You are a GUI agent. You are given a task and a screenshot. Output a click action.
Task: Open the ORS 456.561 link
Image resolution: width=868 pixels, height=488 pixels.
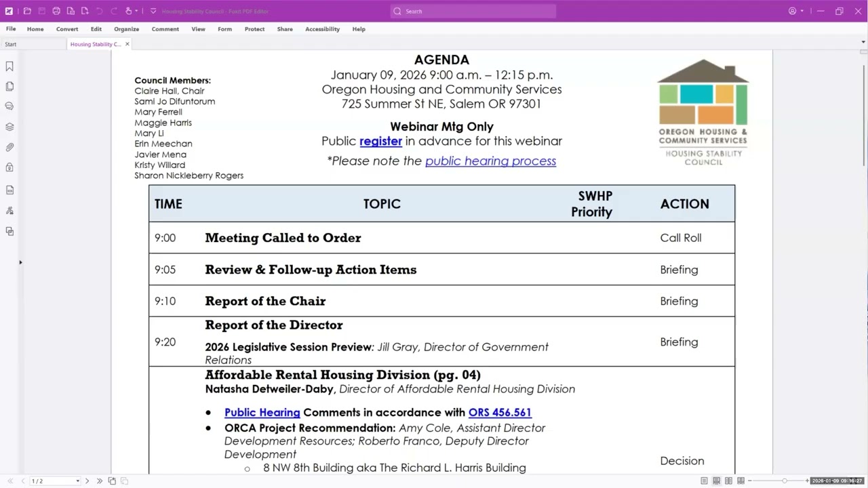[x=500, y=412]
